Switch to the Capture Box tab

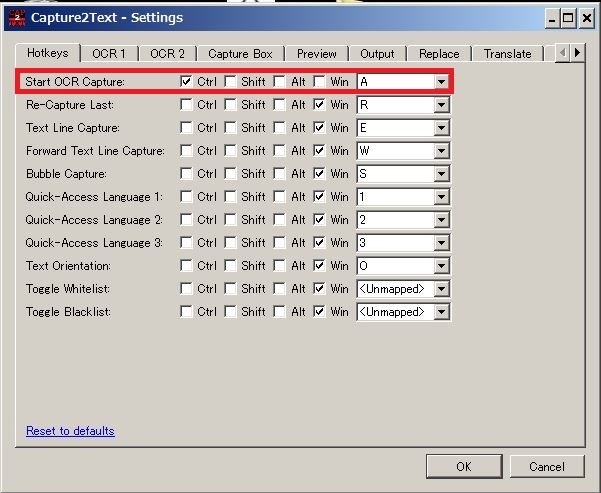click(x=240, y=54)
